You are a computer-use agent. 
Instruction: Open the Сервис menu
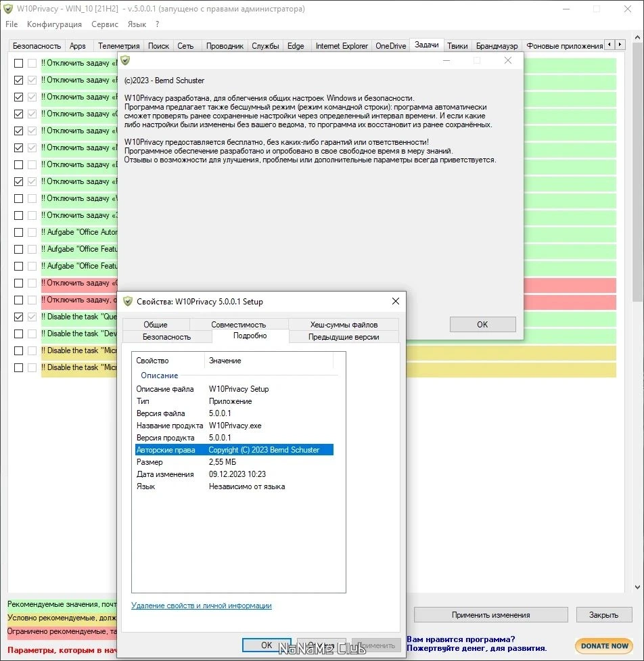(x=105, y=24)
